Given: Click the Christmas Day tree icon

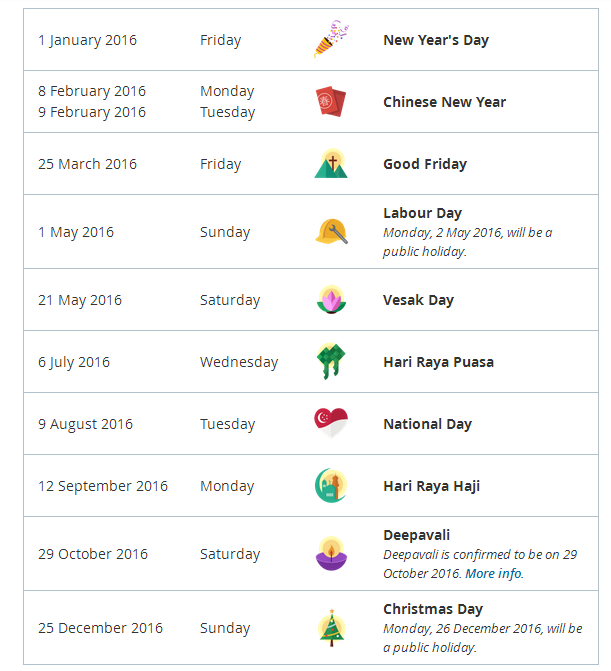Looking at the screenshot, I should coord(332,628).
